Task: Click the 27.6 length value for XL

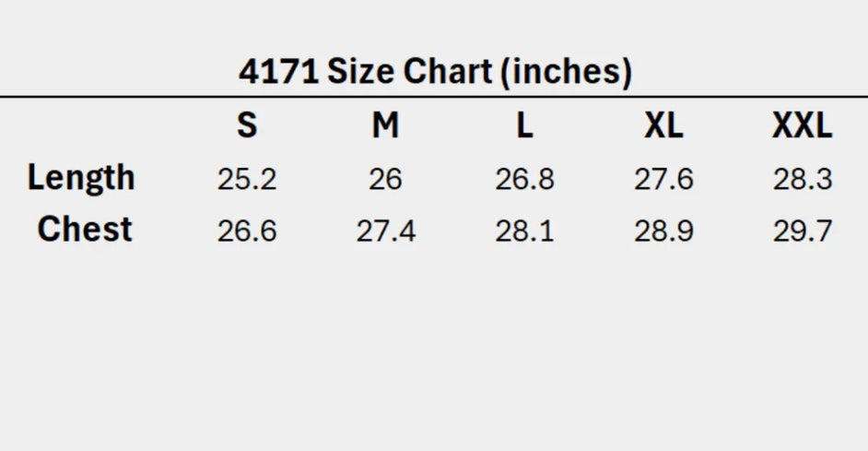Action: point(663,179)
